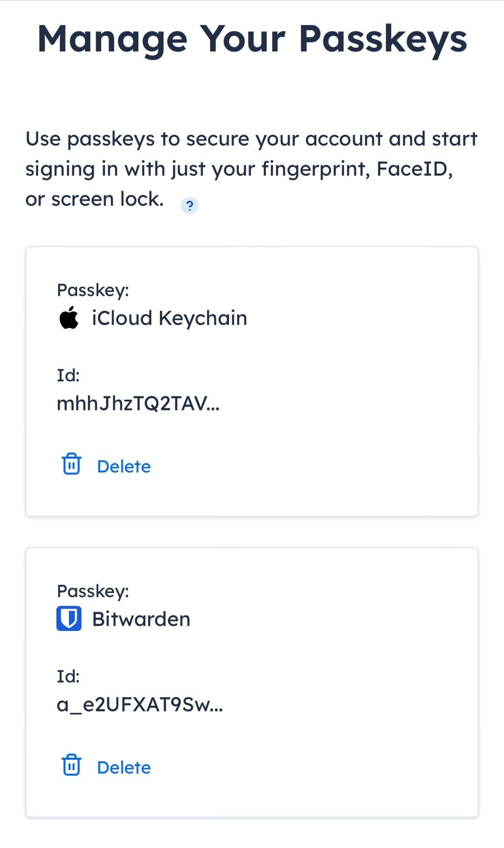Select the iCloud Keychain passkey name
This screenshot has width=504, height=848.
tap(169, 318)
